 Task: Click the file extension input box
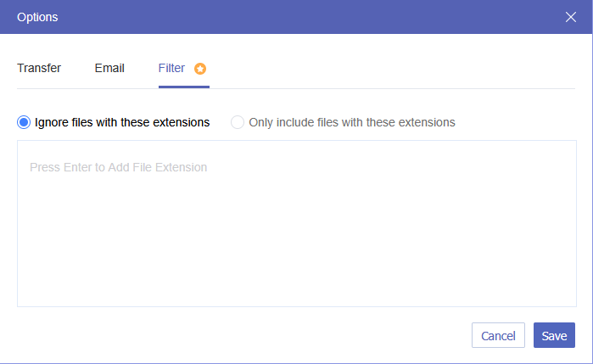[297, 222]
